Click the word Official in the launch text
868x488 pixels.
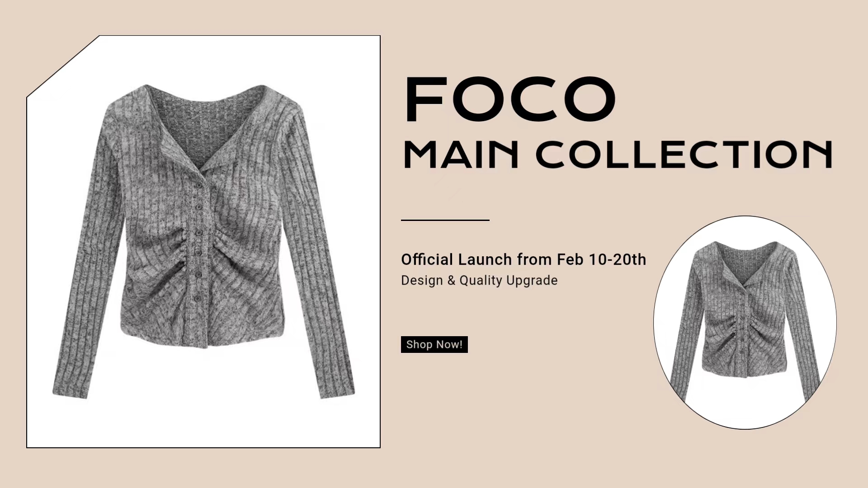click(x=427, y=259)
